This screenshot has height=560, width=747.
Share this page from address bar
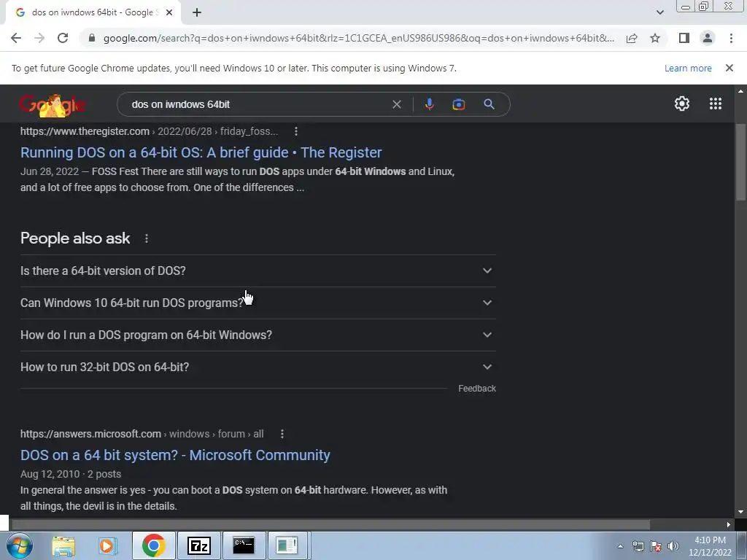tap(632, 38)
